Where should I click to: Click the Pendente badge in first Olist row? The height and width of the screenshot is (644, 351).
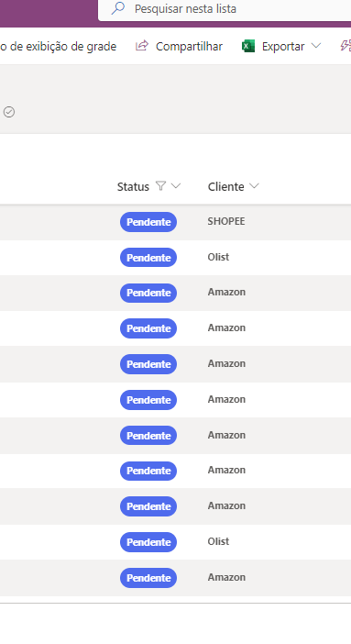pos(148,258)
